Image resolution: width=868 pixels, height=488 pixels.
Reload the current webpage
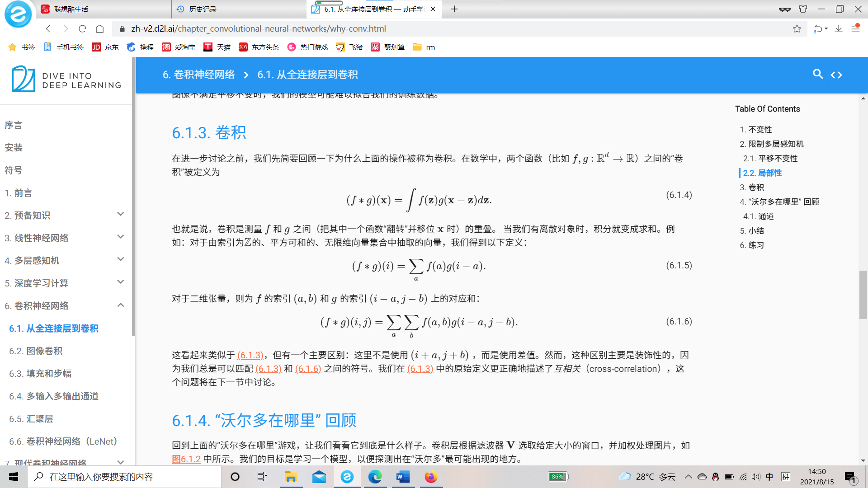[82, 28]
